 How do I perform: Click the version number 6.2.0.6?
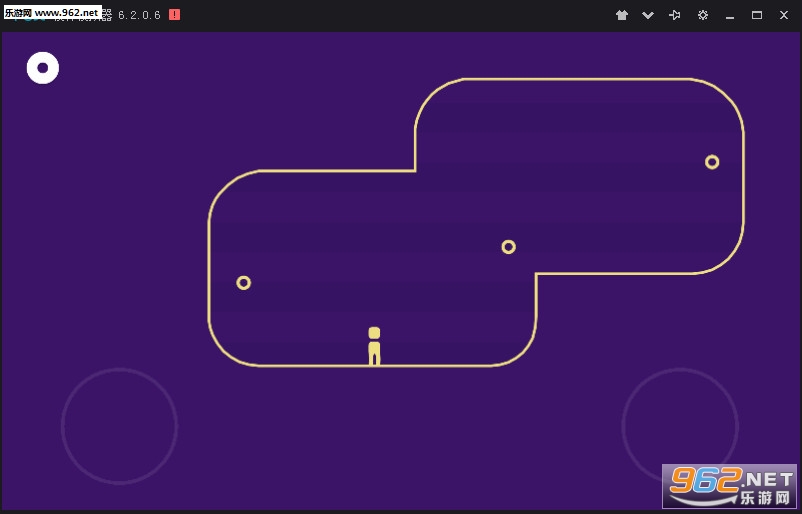point(139,15)
